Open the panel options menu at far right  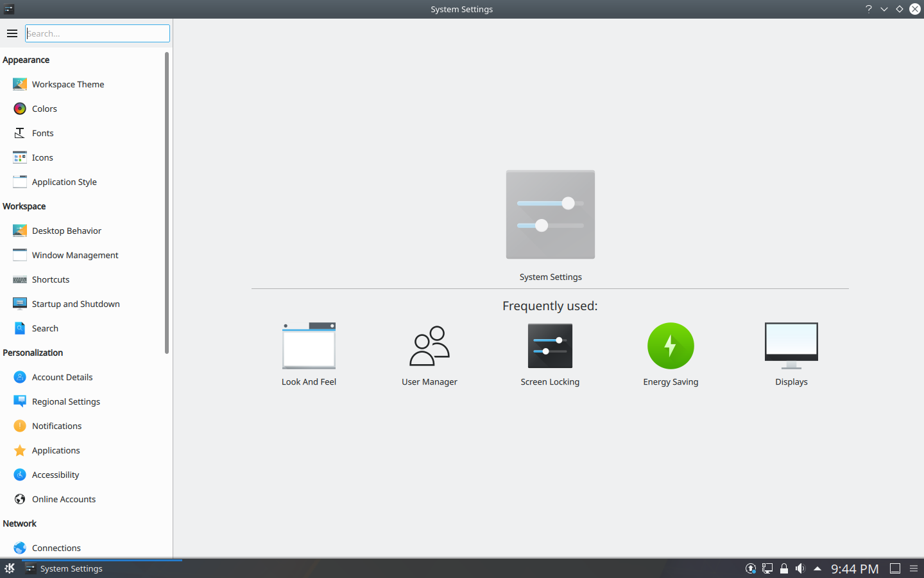pos(914,568)
